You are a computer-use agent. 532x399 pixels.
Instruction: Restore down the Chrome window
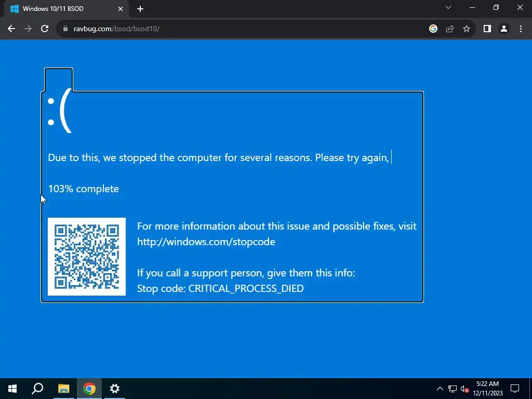(x=496, y=7)
